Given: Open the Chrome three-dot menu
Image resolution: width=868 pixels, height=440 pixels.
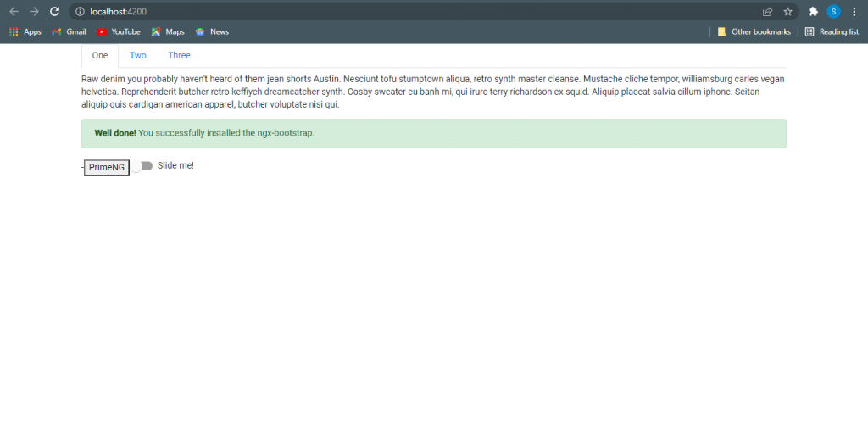Looking at the screenshot, I should [x=854, y=12].
